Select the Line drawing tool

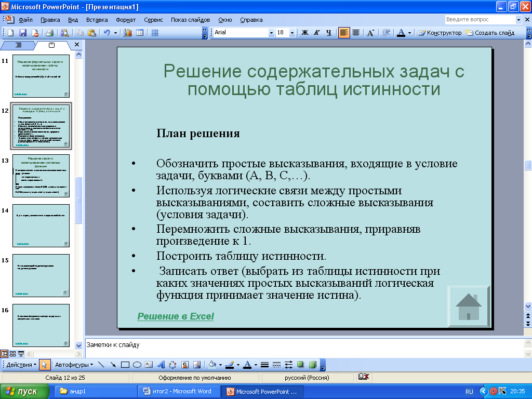101,365
